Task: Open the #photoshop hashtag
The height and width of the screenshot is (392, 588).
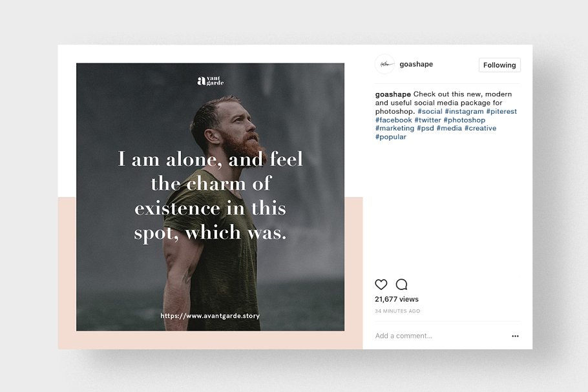Action: tap(464, 120)
